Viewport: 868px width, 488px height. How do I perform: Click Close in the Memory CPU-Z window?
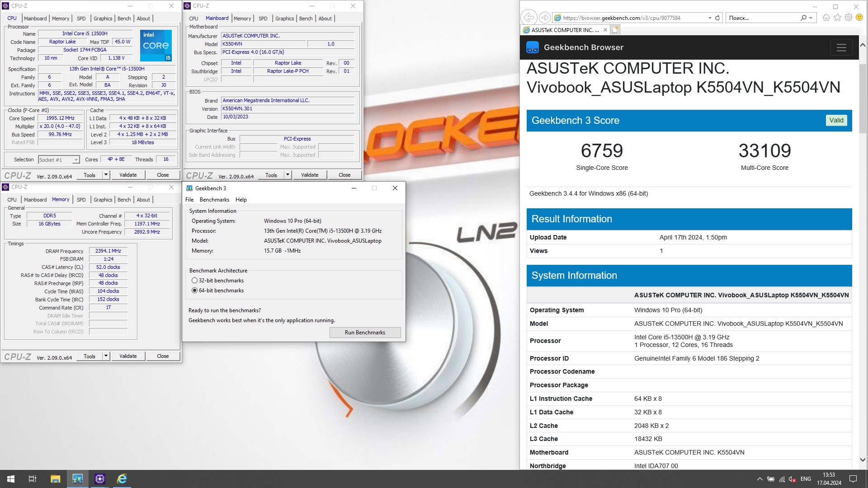[x=163, y=356]
